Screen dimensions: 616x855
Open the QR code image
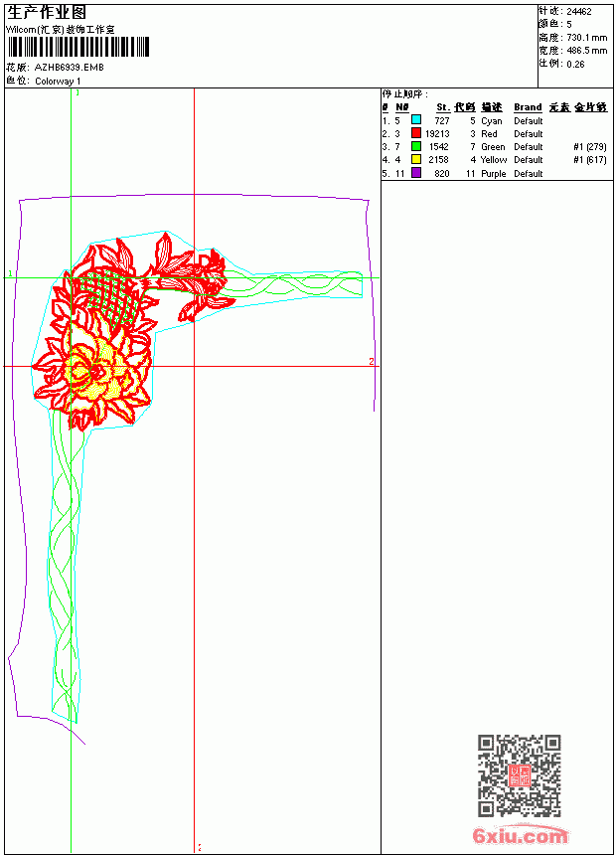click(x=520, y=775)
